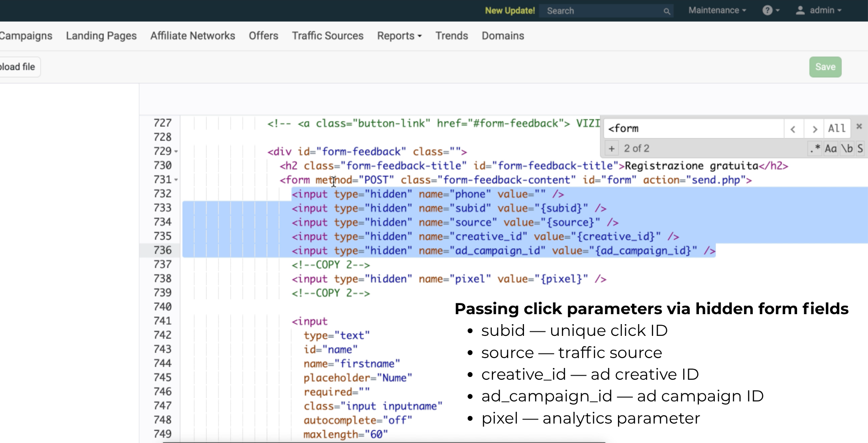The image size is (868, 443).
Task: Open the Affiliate Networks tab
Action: click(x=193, y=36)
